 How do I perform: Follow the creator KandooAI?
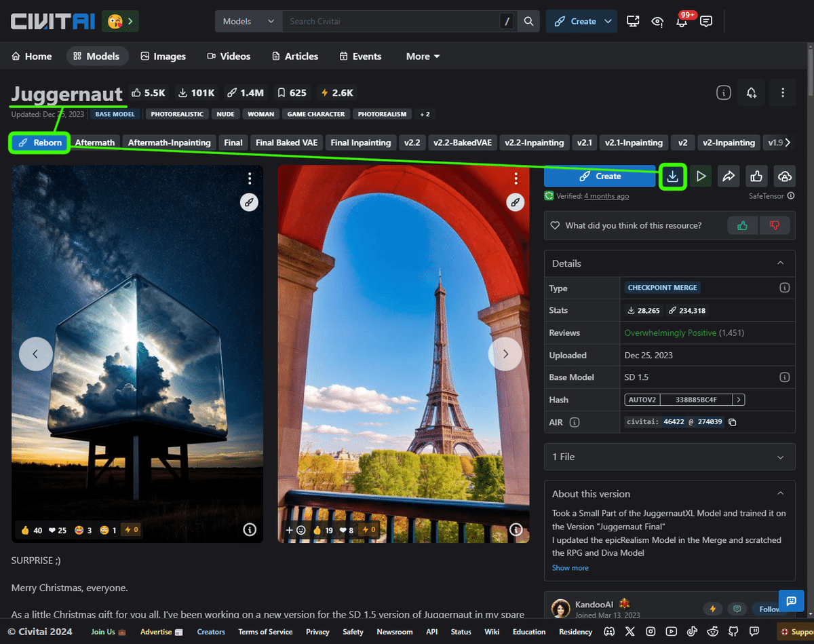tap(769, 609)
